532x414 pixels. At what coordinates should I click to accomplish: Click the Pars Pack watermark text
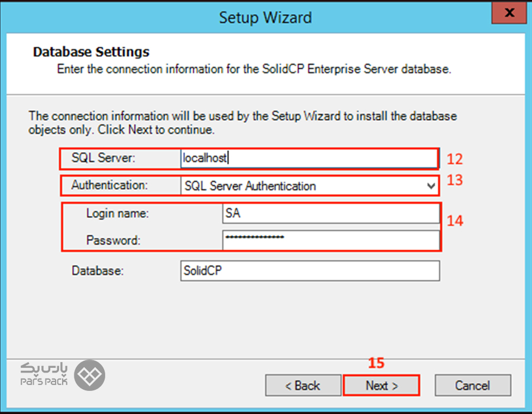(44, 374)
